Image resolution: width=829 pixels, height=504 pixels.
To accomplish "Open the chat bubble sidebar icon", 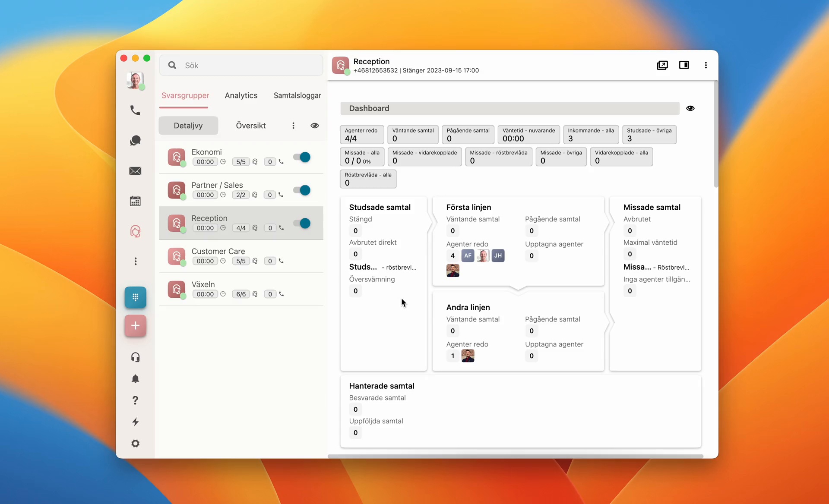I will point(135,141).
